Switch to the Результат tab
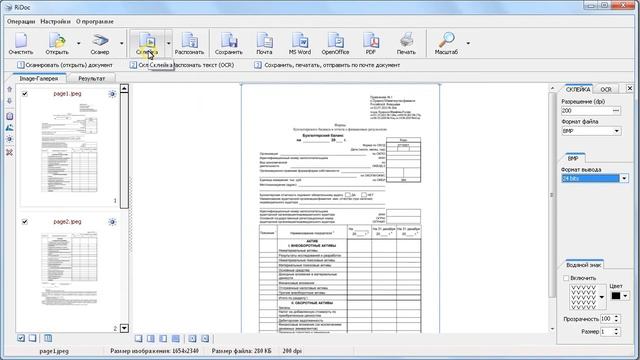 pos(91,78)
